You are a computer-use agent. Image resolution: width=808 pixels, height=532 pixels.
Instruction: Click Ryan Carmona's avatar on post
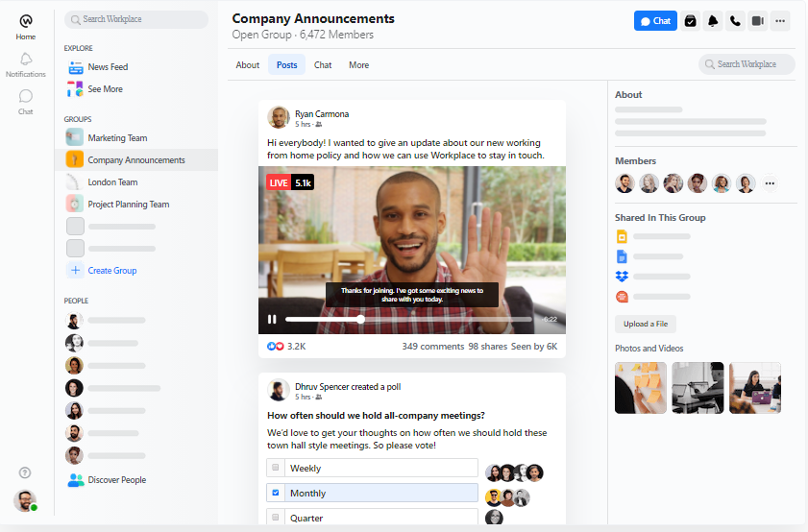(x=279, y=117)
